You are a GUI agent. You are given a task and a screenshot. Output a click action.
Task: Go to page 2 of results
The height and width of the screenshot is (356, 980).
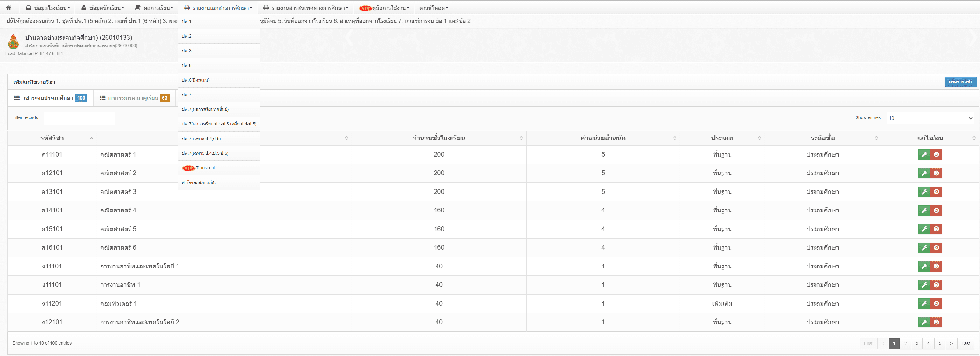[x=906, y=344]
